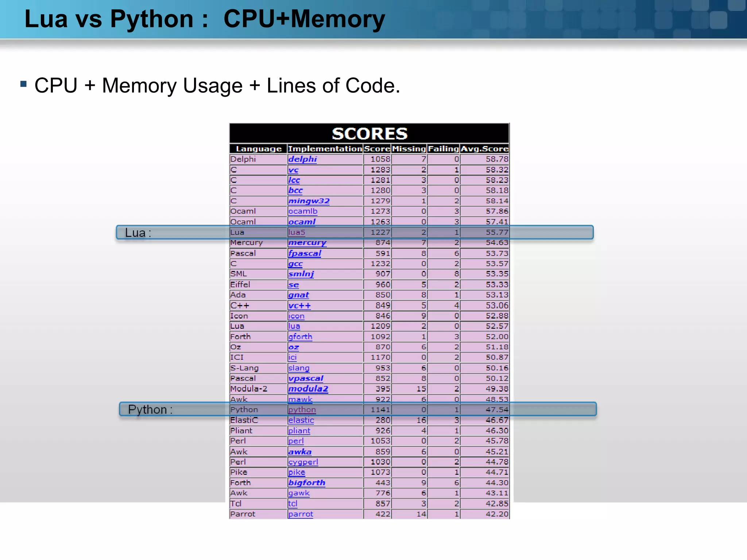
Task: Follow the pike link
Action: coord(297,472)
